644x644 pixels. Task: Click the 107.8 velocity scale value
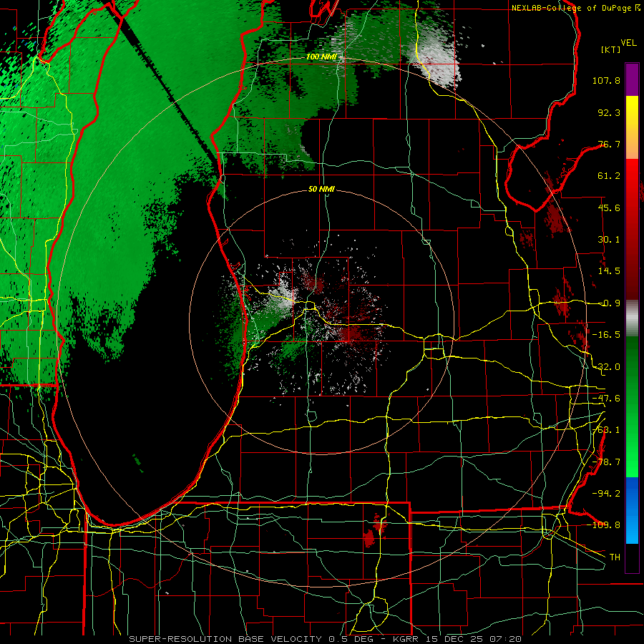click(606, 80)
